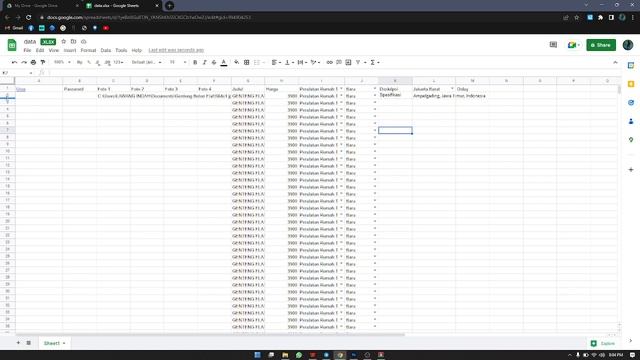Reload the browser page

29,18
